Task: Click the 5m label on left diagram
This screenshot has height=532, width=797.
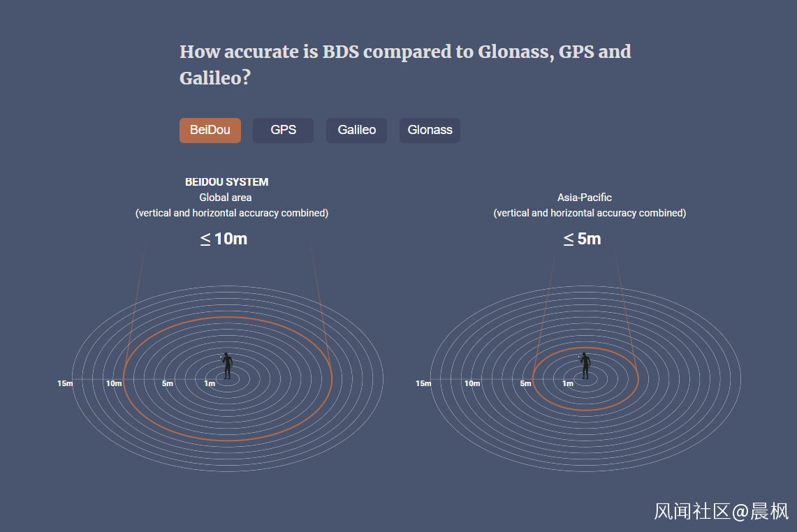Action: pos(168,383)
